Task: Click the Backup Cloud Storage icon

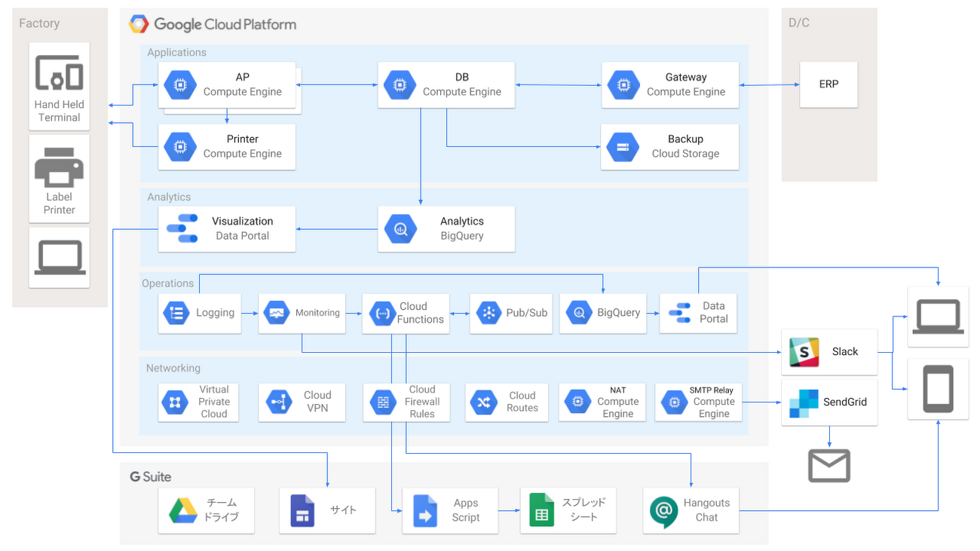Action: click(623, 147)
